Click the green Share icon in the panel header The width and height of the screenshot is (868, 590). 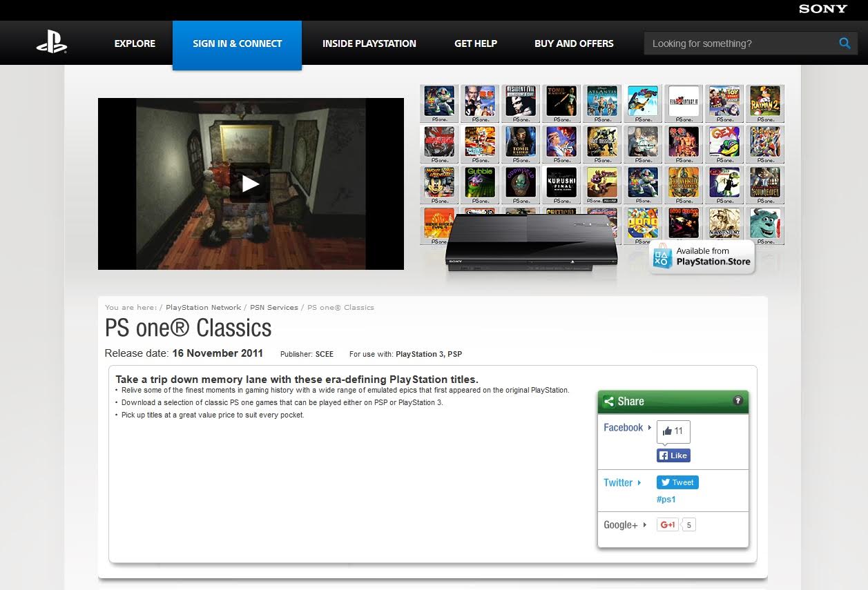coord(608,402)
